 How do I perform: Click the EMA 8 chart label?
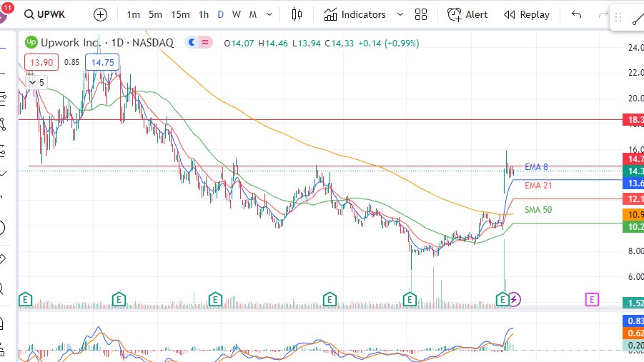click(x=536, y=167)
